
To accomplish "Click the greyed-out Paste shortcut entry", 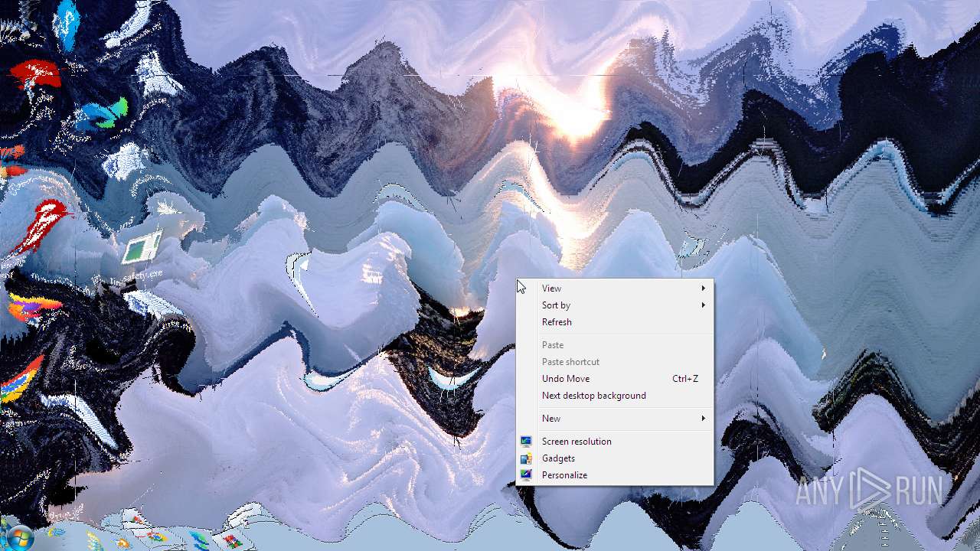I will point(615,362).
